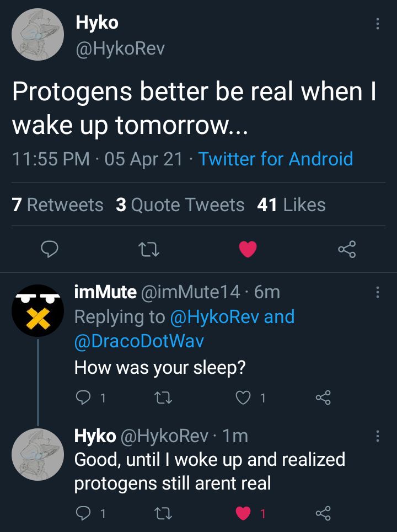Image resolution: width=397 pixels, height=532 pixels.
Task: Tap the share icon under Hyko's tweet
Action: point(347,249)
